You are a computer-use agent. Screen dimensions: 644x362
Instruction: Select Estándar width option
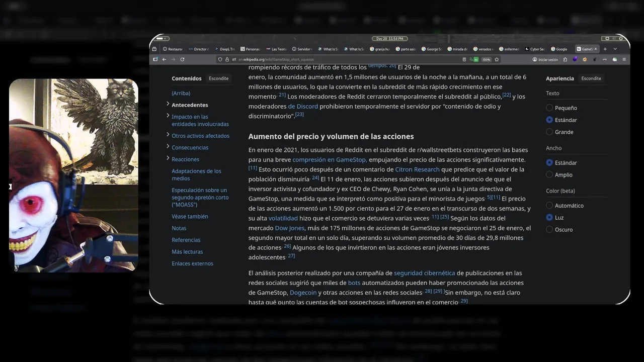[x=549, y=163]
